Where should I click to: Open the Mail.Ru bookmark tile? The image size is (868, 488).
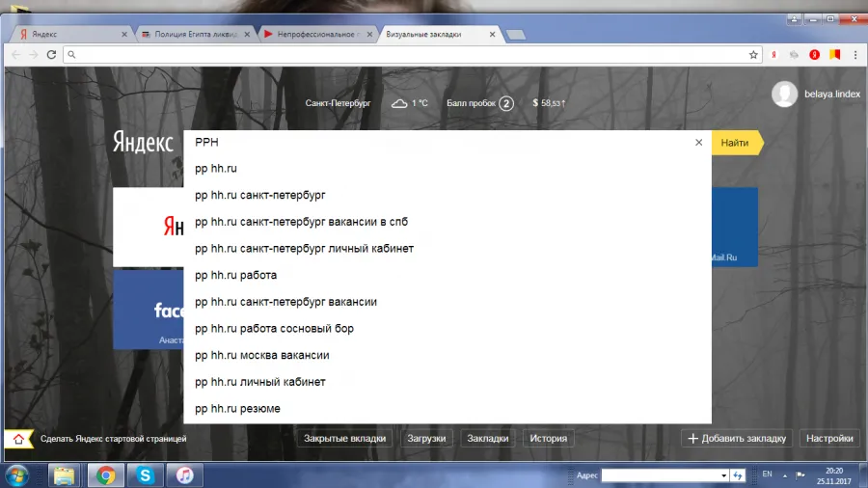[735, 227]
